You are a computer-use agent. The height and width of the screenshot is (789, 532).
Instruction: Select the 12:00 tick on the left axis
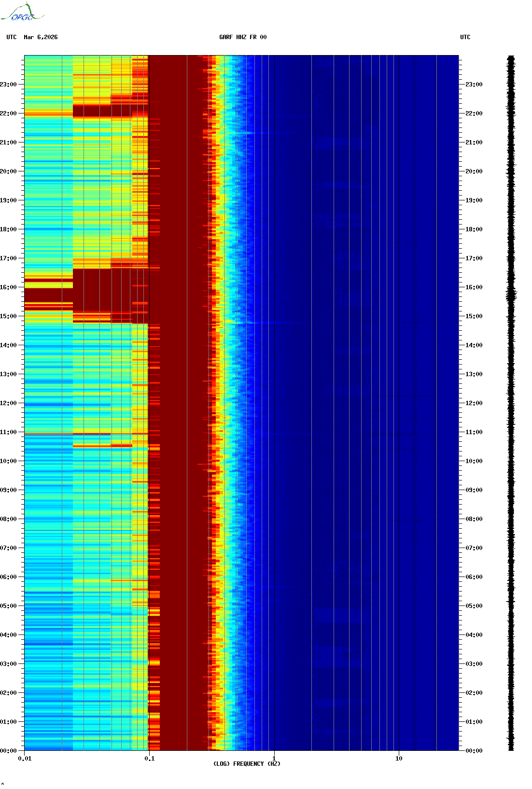8,403
